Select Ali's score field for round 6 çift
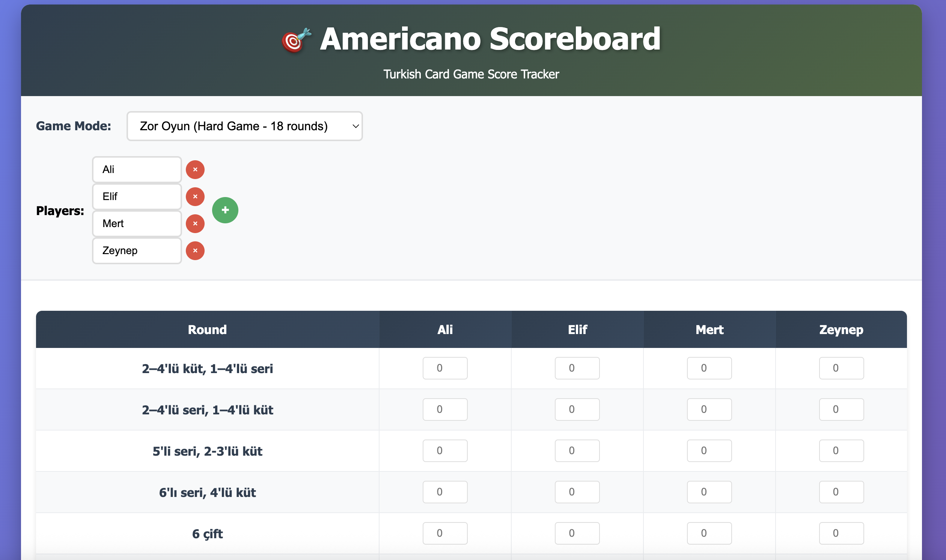 (x=445, y=533)
